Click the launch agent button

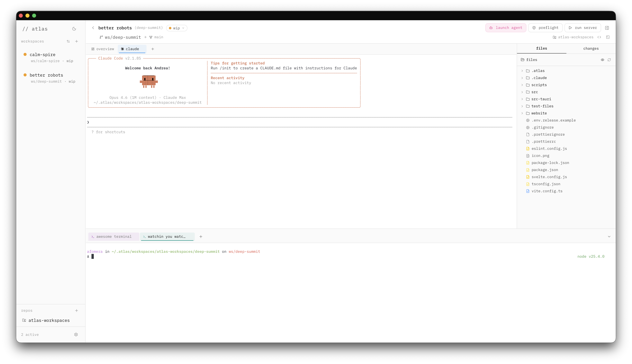point(506,28)
